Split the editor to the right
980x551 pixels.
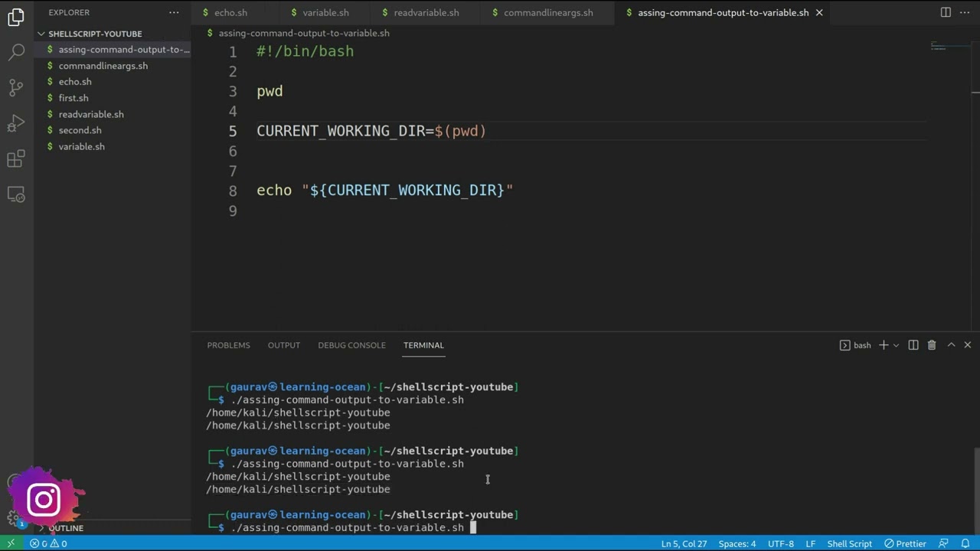(x=946, y=12)
